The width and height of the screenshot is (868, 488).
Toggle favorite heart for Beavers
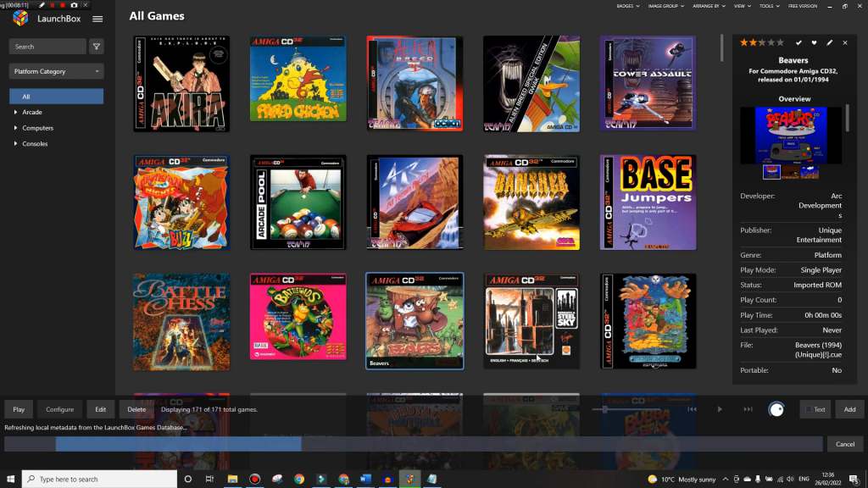click(x=814, y=42)
